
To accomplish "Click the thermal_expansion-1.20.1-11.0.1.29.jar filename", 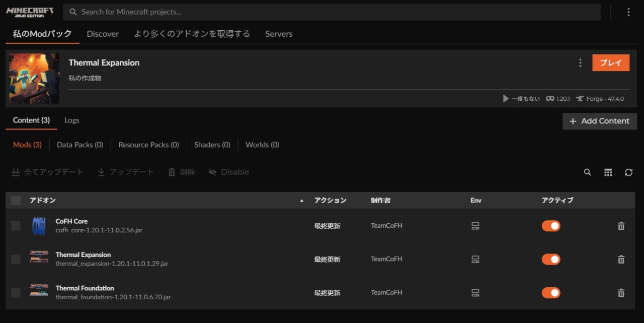I will click(112, 264).
